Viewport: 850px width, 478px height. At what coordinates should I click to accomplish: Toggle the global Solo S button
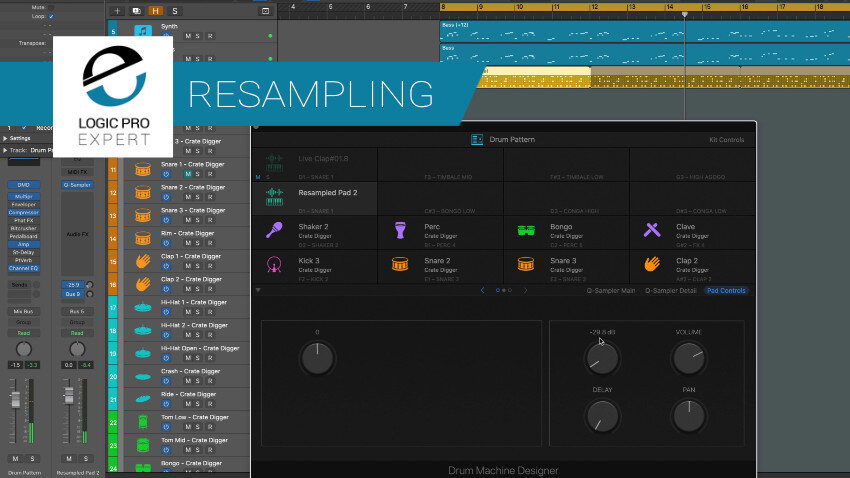point(175,11)
